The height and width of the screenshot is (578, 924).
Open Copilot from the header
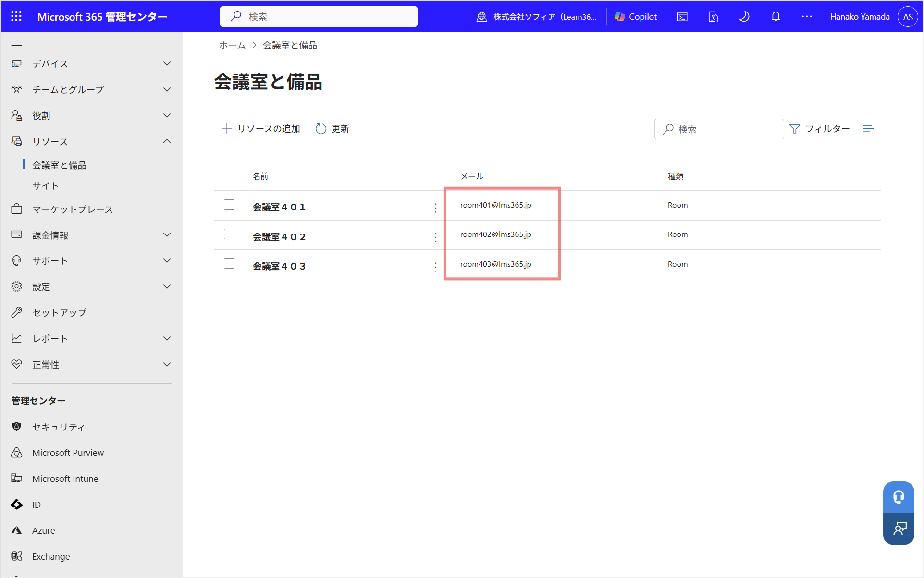click(x=636, y=16)
